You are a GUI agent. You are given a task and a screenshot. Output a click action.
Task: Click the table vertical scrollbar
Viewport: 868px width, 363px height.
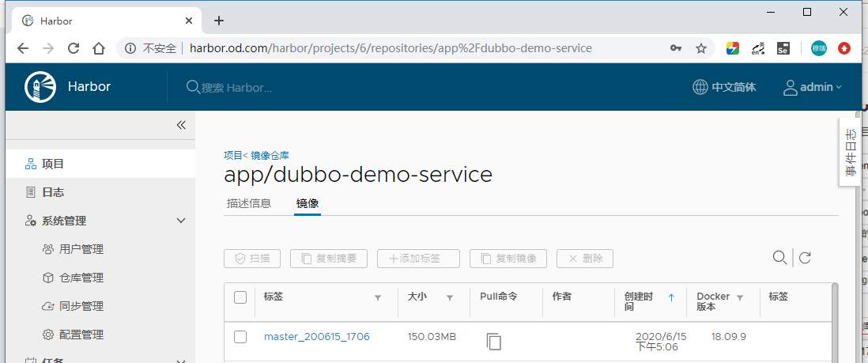[x=836, y=323]
